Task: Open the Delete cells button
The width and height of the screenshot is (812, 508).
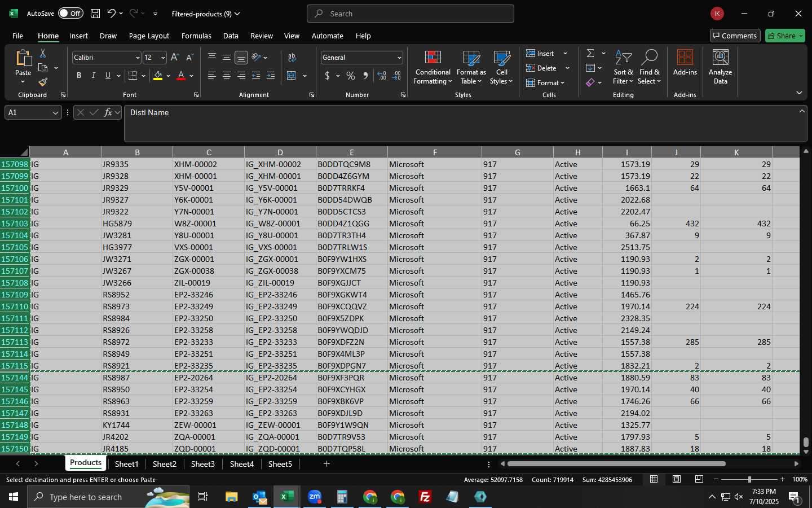Action: [x=542, y=68]
